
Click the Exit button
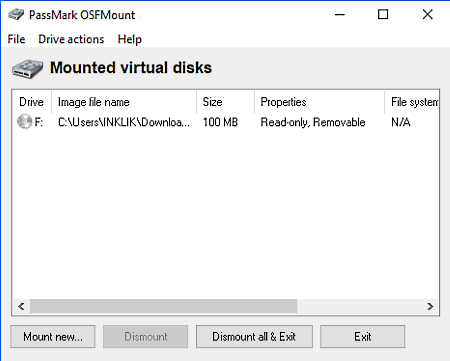click(x=363, y=337)
